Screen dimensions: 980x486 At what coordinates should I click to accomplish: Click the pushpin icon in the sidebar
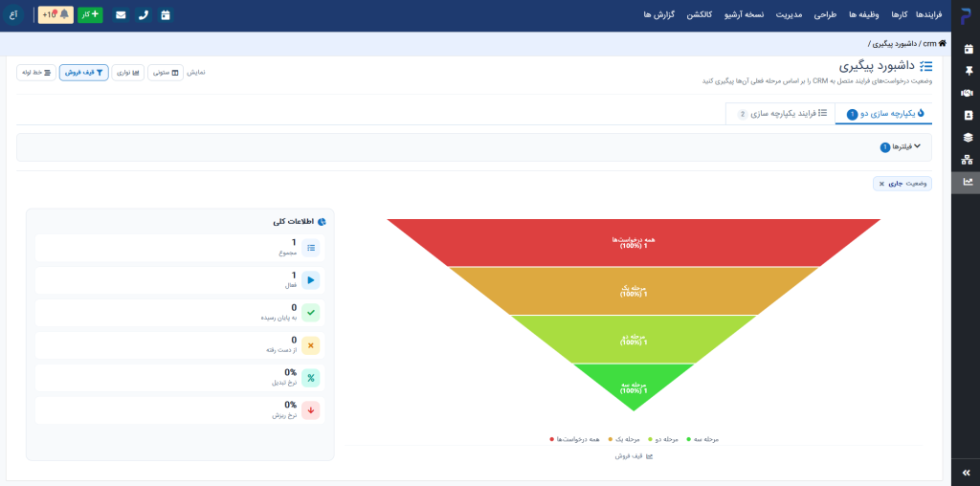click(968, 71)
